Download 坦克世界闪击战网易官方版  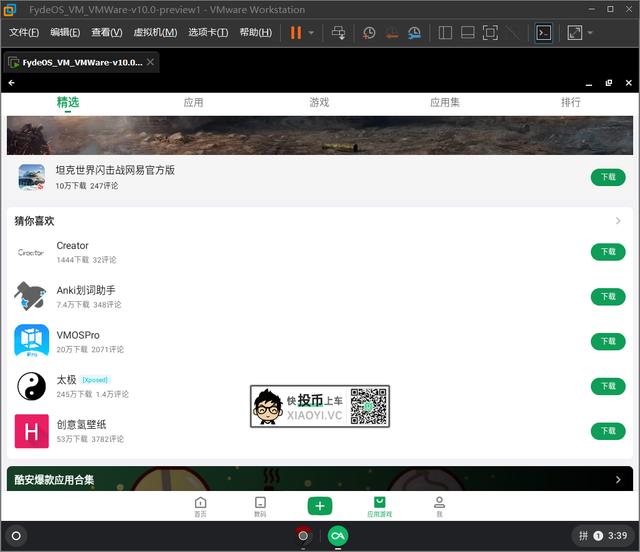click(608, 177)
